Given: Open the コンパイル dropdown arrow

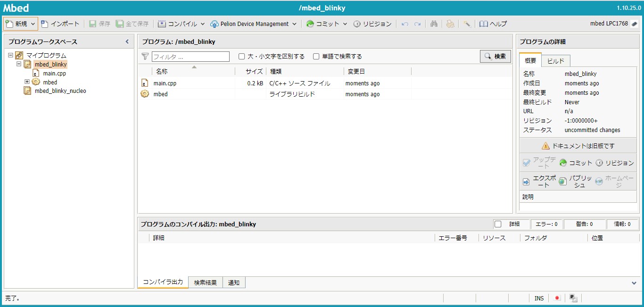Looking at the screenshot, I should coord(203,24).
